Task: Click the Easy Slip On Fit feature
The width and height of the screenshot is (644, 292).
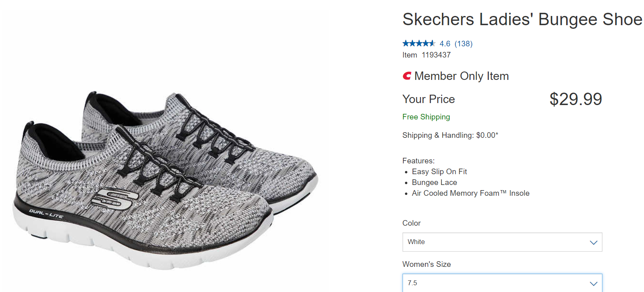Action: click(439, 172)
